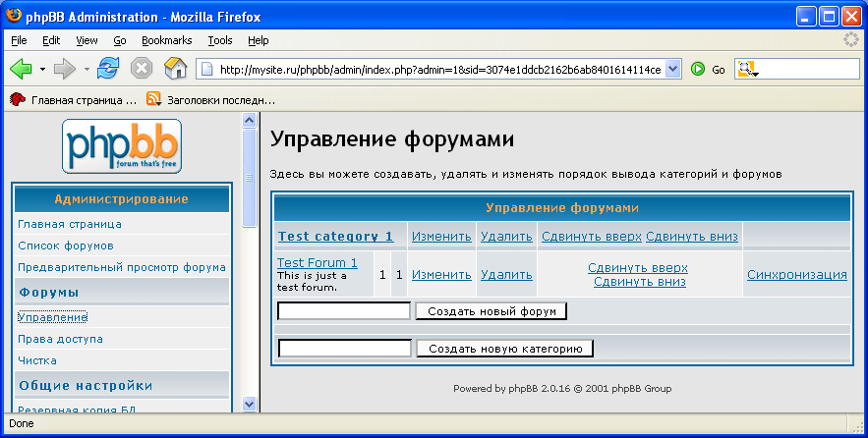Click the Forward arrow button
Screen dimensions: 868x438
click(65, 69)
